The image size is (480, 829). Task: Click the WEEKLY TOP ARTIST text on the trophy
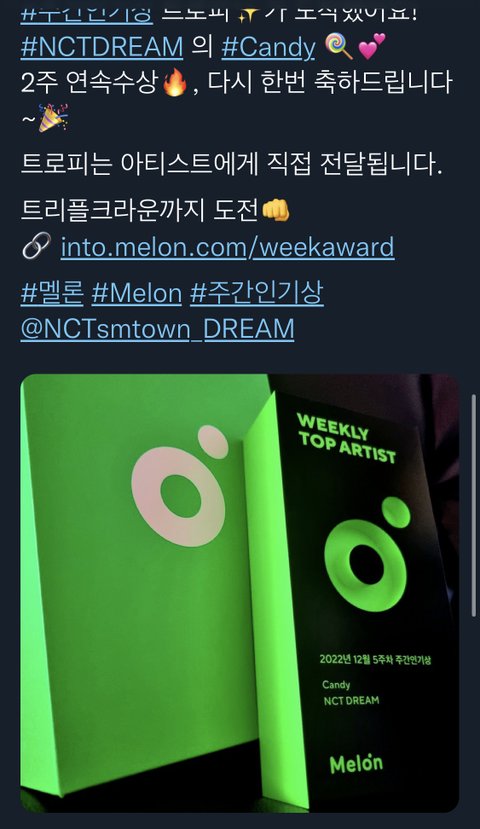pos(346,438)
